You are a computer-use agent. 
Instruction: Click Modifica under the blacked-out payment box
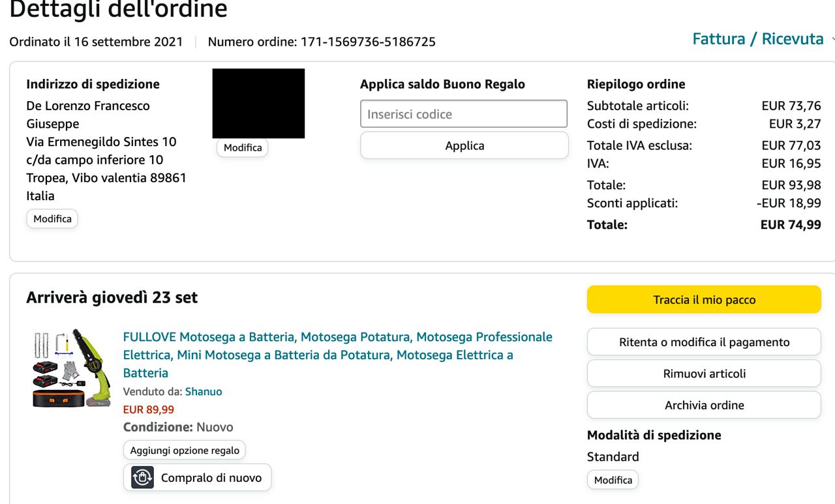(x=243, y=148)
